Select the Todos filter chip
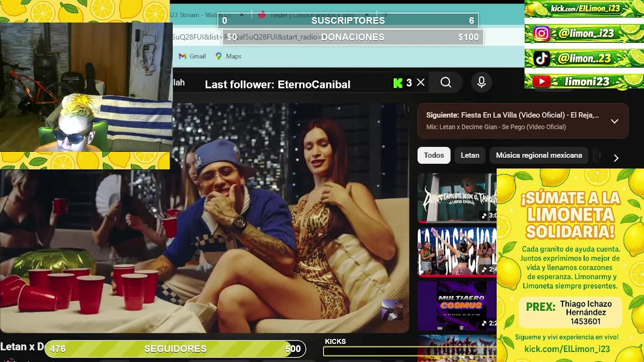 (434, 155)
